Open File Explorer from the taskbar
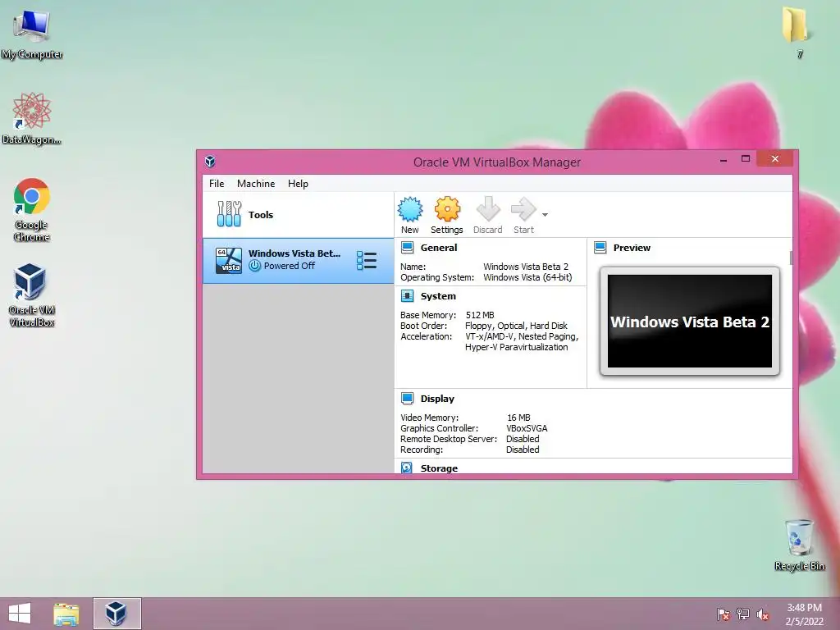The width and height of the screenshot is (840, 630). point(66,614)
